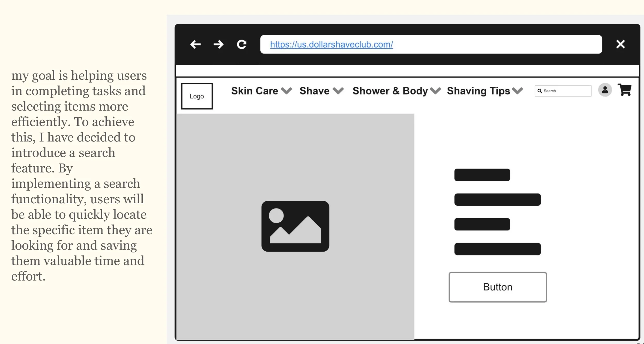Image resolution: width=644 pixels, height=344 pixels.
Task: Open the dollarshaveclub.com URL link
Action: point(331,44)
